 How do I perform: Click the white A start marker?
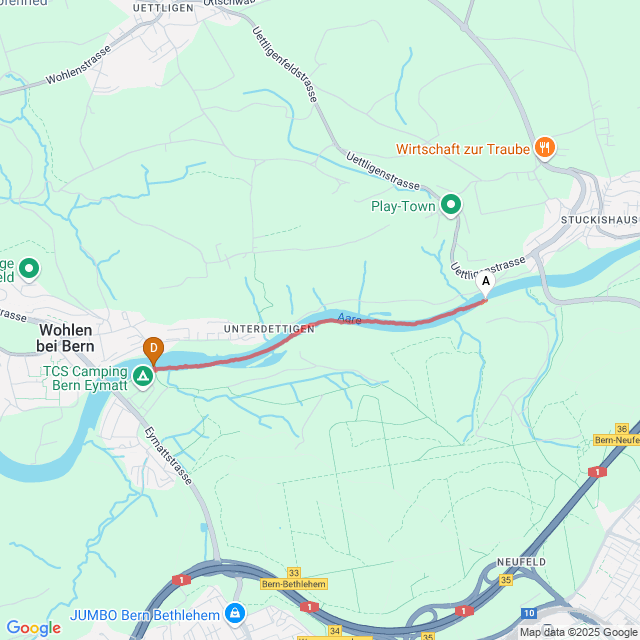coord(486,284)
